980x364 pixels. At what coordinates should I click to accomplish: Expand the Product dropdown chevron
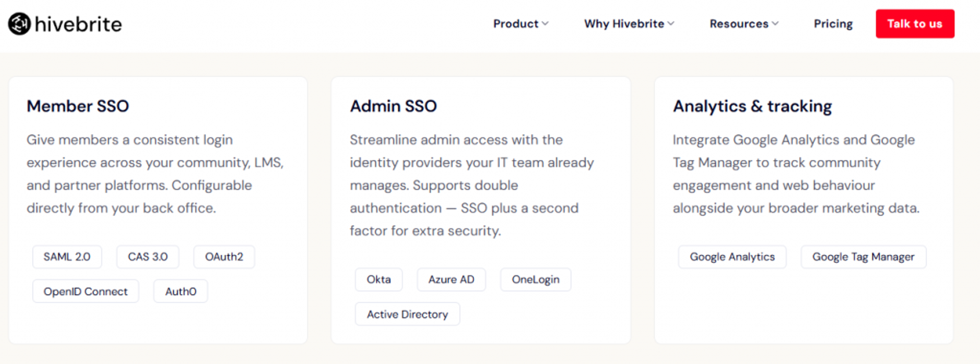(545, 23)
